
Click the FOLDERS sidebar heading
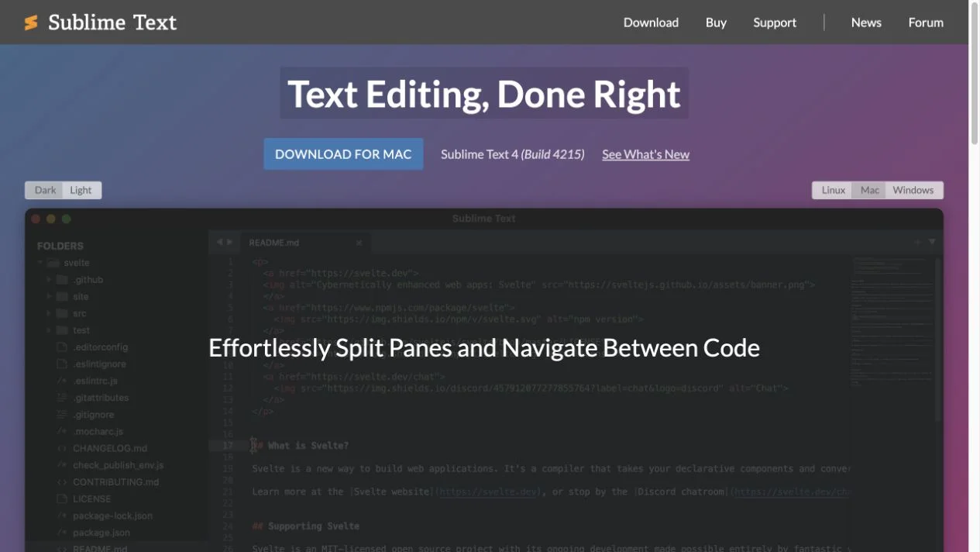click(x=60, y=246)
